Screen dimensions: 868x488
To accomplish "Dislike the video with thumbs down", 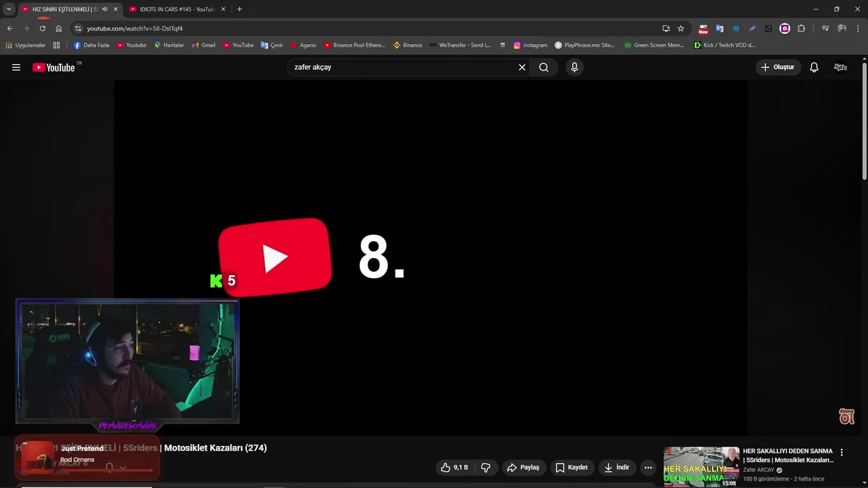I will (x=486, y=468).
